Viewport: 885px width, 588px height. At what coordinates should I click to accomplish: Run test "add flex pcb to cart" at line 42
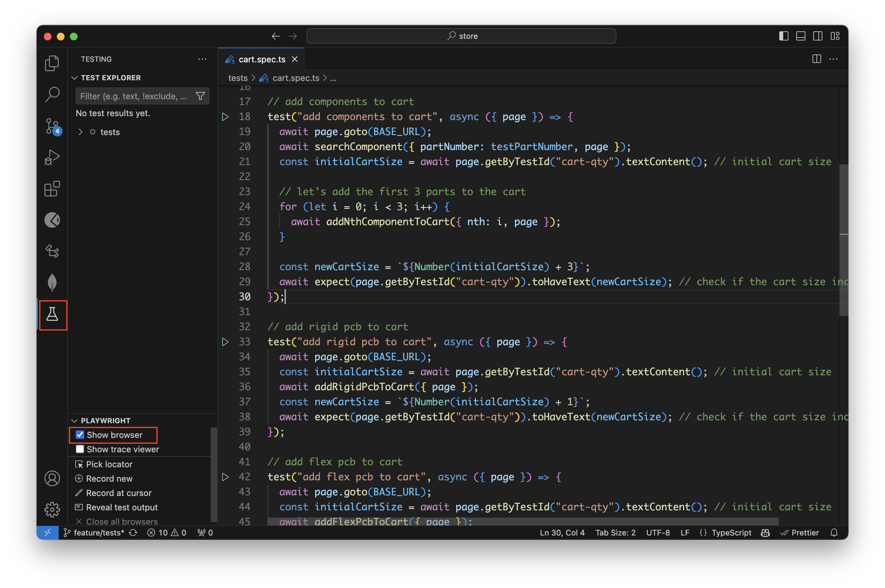tap(225, 477)
